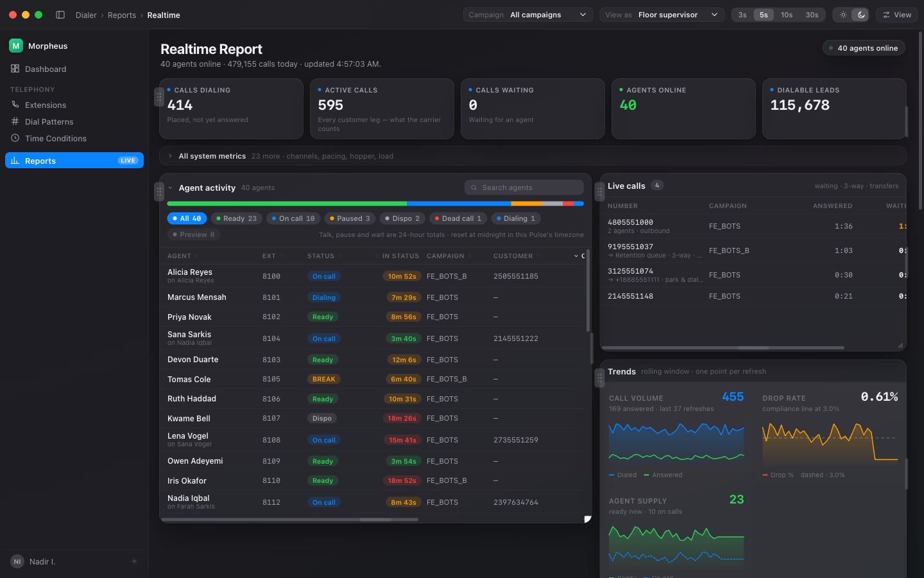
Task: Click the Agent activity panel grip handle
Action: pos(159,191)
